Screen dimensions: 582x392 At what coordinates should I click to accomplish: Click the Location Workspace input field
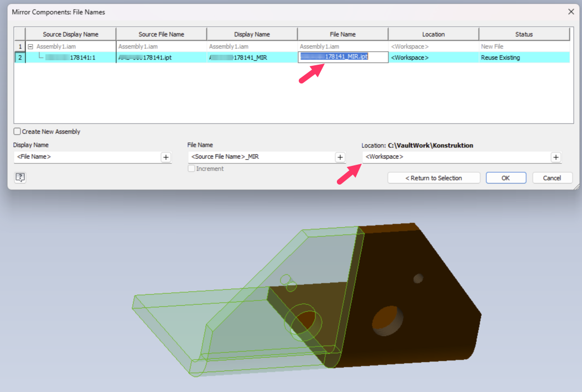pyautogui.click(x=456, y=157)
